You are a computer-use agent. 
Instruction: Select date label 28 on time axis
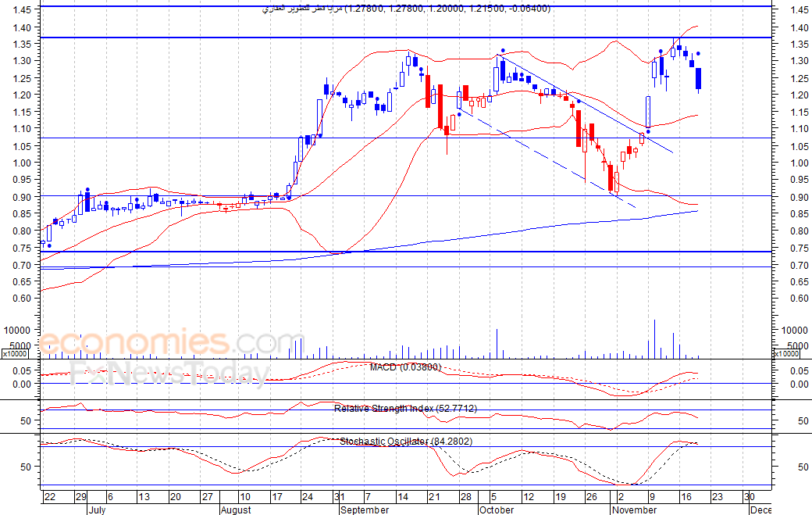[x=465, y=497]
